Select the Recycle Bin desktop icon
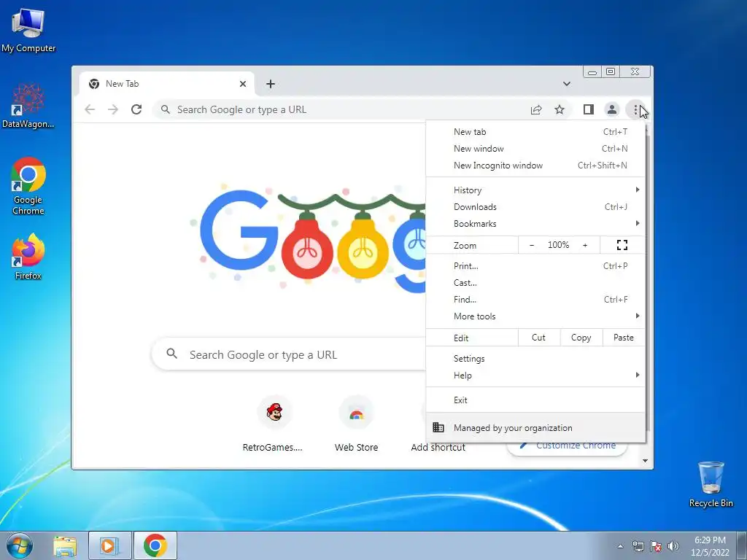Image resolution: width=747 pixels, height=560 pixels. (711, 484)
